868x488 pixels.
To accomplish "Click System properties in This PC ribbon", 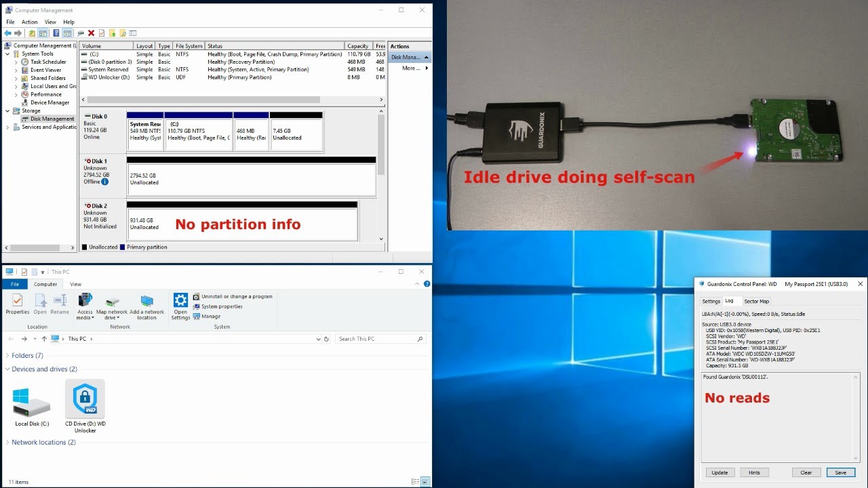I will [218, 306].
